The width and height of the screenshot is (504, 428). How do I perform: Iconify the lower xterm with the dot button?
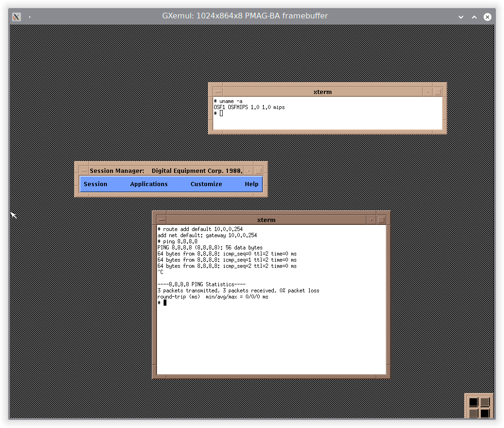click(371, 220)
